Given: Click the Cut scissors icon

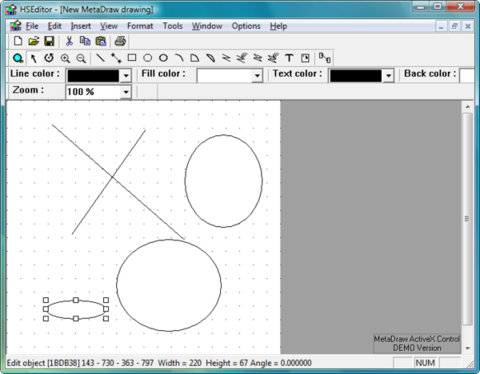Looking at the screenshot, I should point(69,41).
